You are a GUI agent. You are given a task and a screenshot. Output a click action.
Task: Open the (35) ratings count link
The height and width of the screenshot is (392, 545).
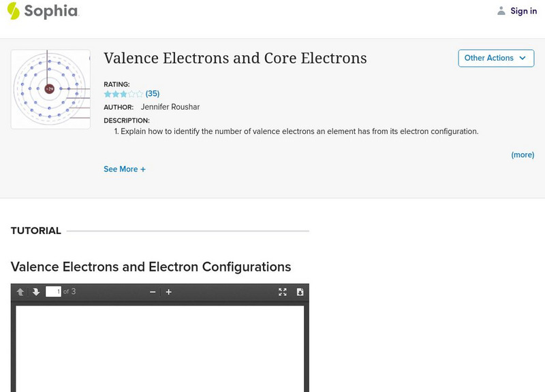coord(153,94)
